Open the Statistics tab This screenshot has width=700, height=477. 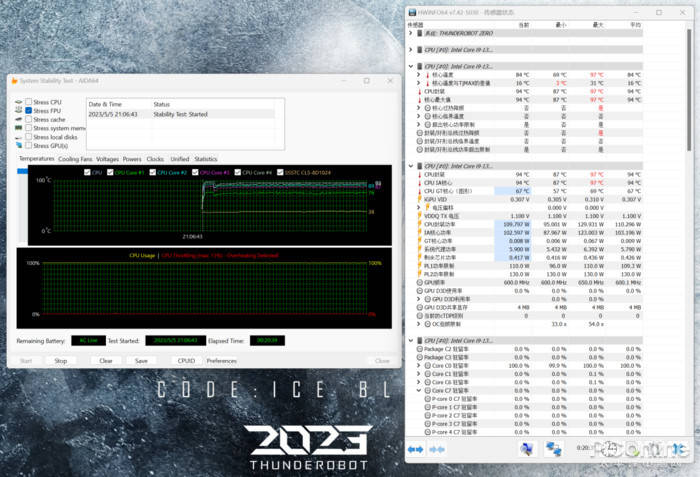pos(205,159)
